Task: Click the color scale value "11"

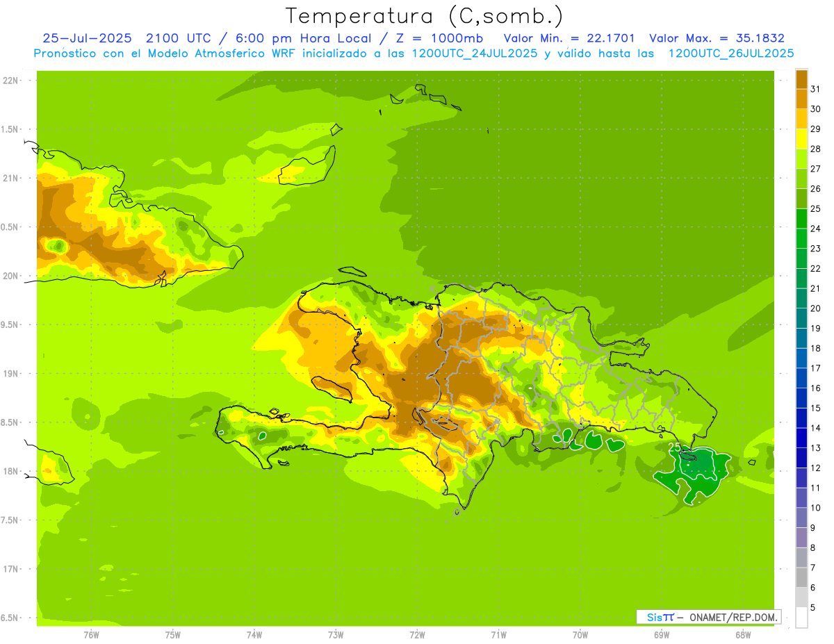Action: (x=815, y=488)
